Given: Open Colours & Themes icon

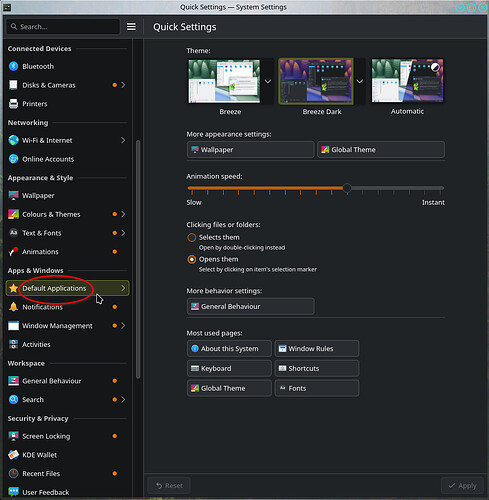Looking at the screenshot, I should tap(13, 214).
